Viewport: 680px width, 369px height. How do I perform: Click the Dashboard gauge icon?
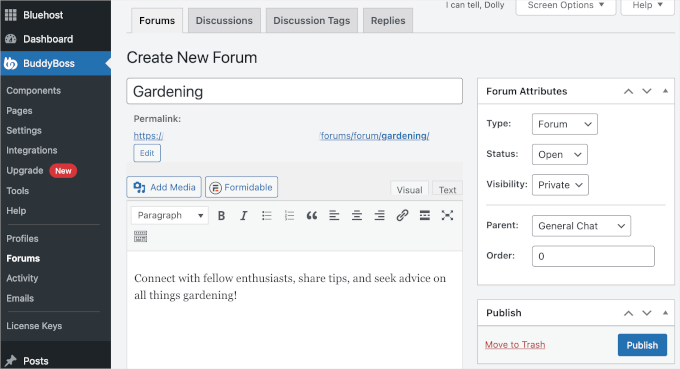[11, 39]
